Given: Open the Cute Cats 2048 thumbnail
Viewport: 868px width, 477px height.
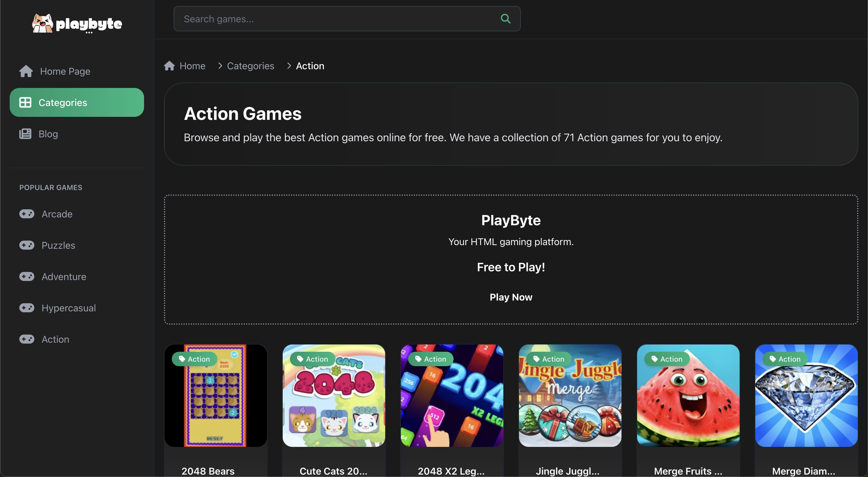Looking at the screenshot, I should click(x=334, y=395).
